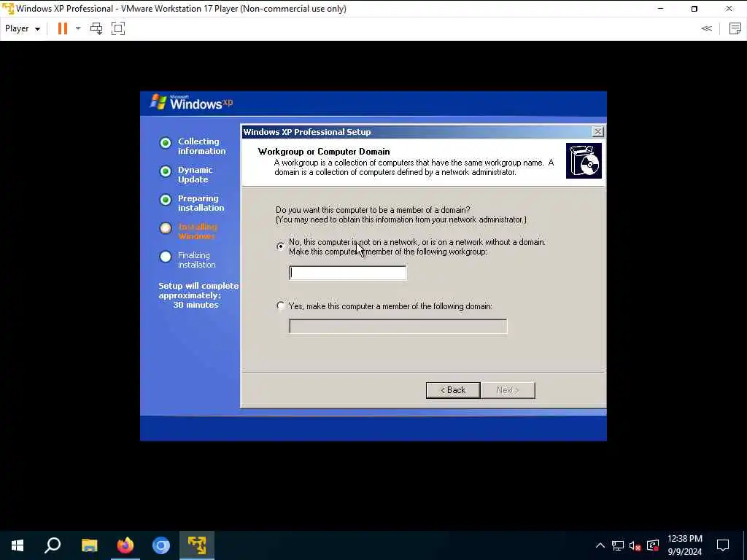Image resolution: width=747 pixels, height=560 pixels.
Task: Click 'Setup will complete approximately' text
Action: [198, 290]
